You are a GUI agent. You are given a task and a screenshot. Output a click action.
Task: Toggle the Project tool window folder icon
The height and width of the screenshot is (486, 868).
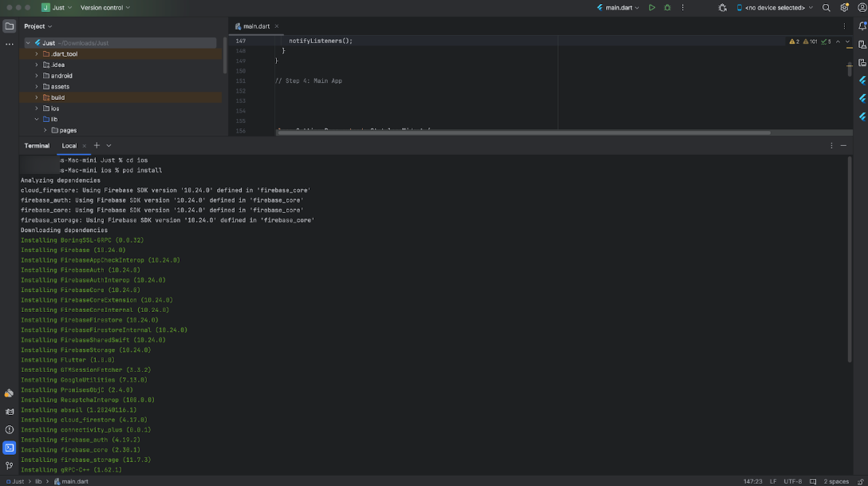[x=9, y=26]
